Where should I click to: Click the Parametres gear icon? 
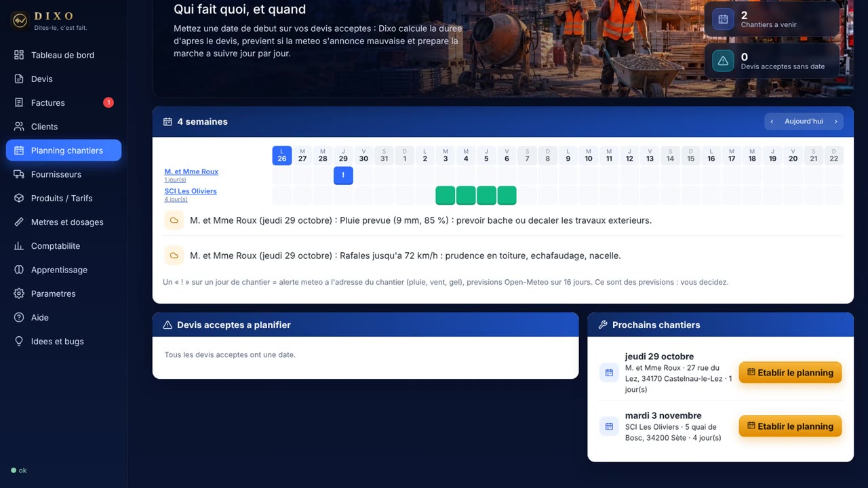19,293
